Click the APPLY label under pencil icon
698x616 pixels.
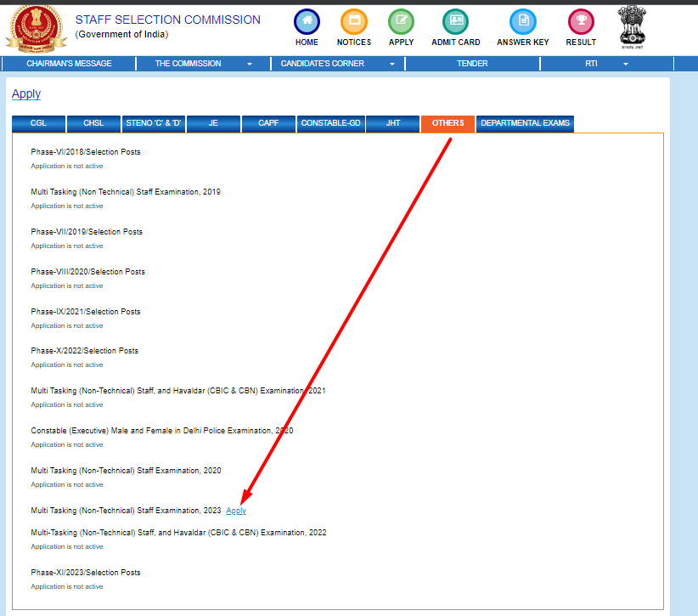(401, 42)
